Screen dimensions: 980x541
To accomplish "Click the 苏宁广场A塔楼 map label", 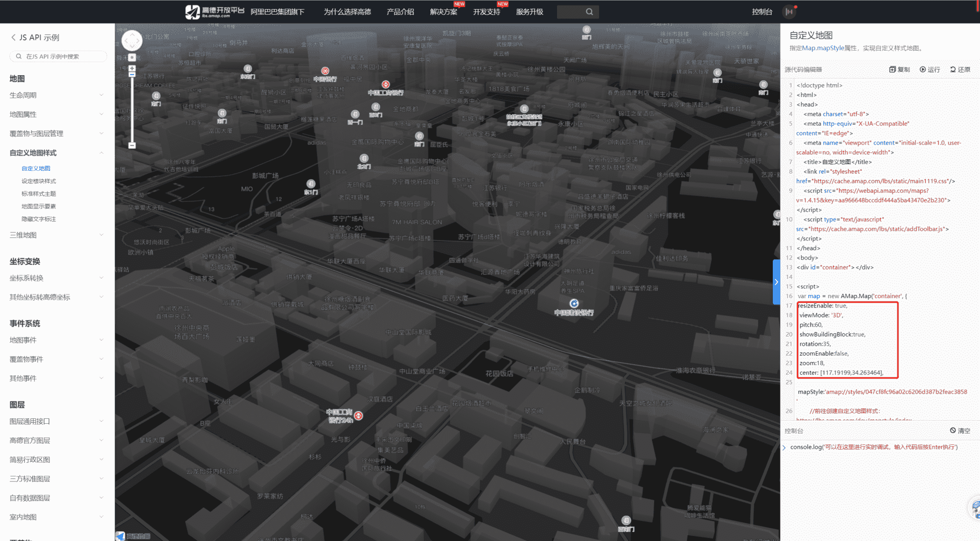I will point(353,218).
